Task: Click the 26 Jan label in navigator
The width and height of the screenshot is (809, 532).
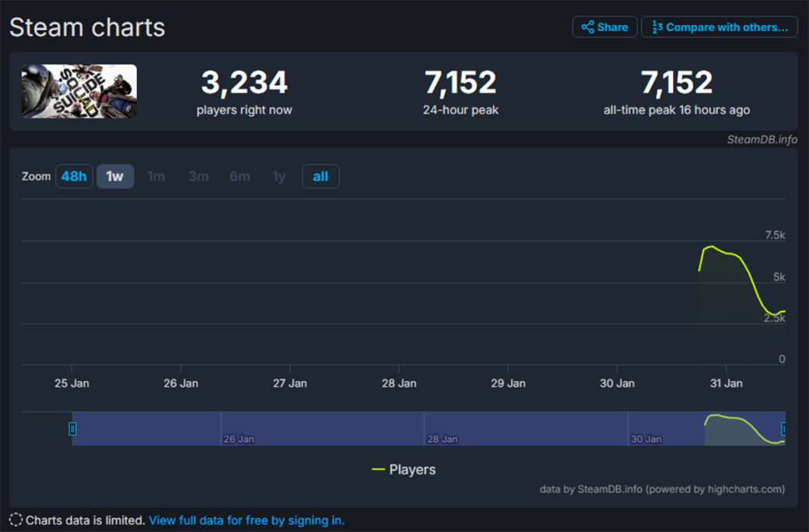Action: (238, 439)
